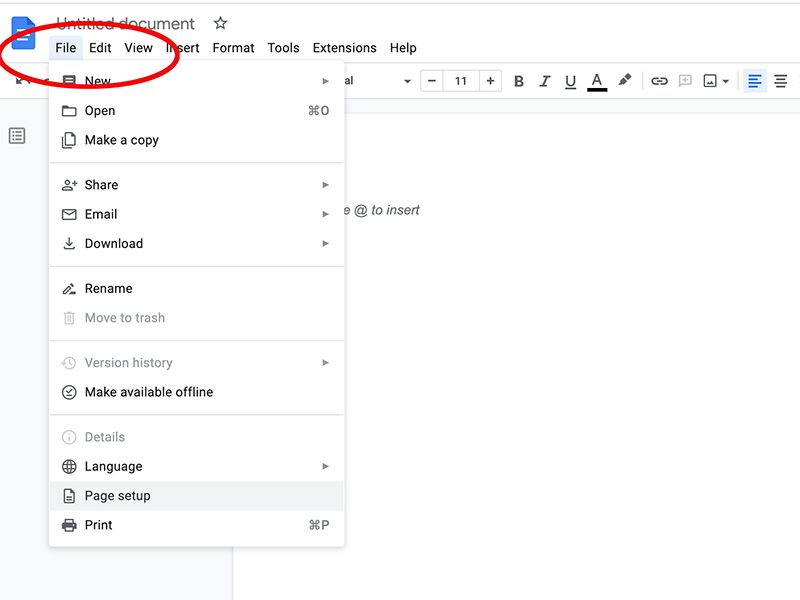Insert an image
This screenshot has width=800, height=600.
(x=710, y=81)
